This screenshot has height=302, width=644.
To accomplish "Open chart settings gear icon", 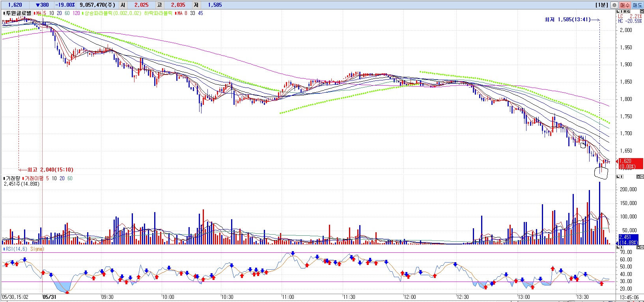I will tap(614, 5).
